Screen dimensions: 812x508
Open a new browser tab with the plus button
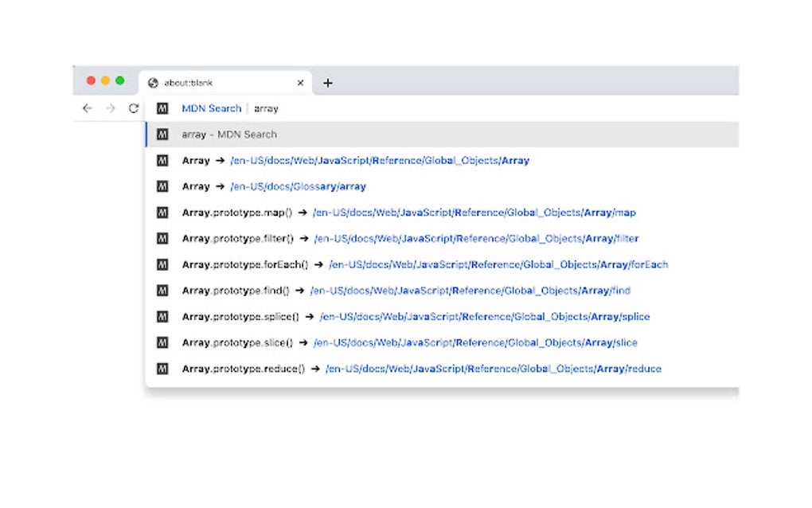click(x=327, y=82)
